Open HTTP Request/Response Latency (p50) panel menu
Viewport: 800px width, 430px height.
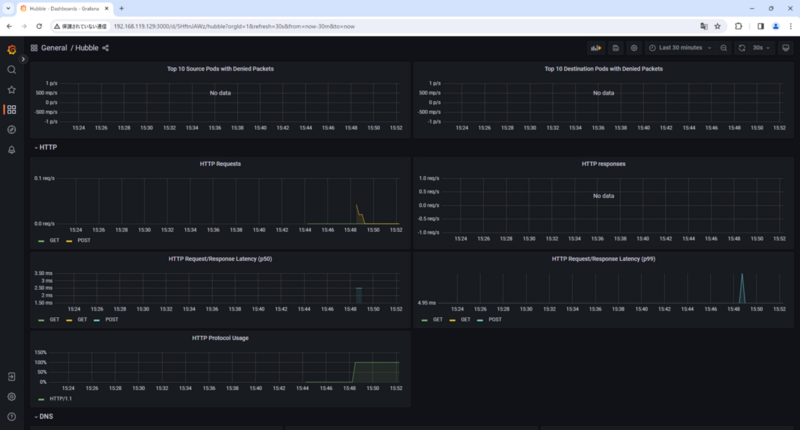tap(220, 259)
